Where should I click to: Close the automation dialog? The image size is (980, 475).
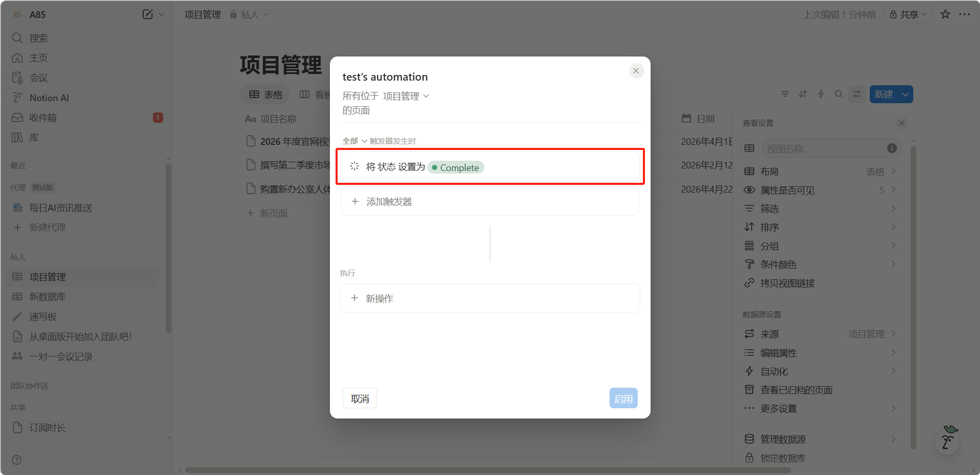(636, 71)
